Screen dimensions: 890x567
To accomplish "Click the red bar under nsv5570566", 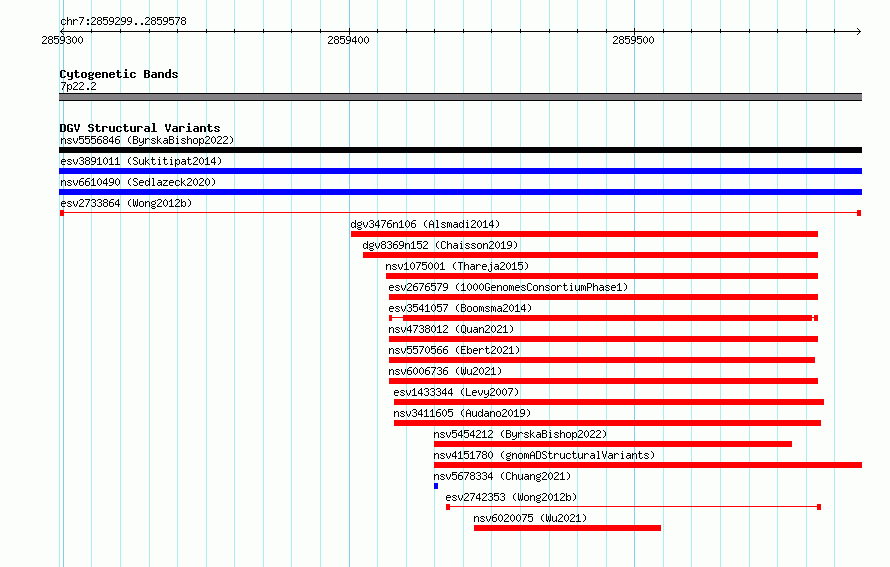I will tap(602, 360).
